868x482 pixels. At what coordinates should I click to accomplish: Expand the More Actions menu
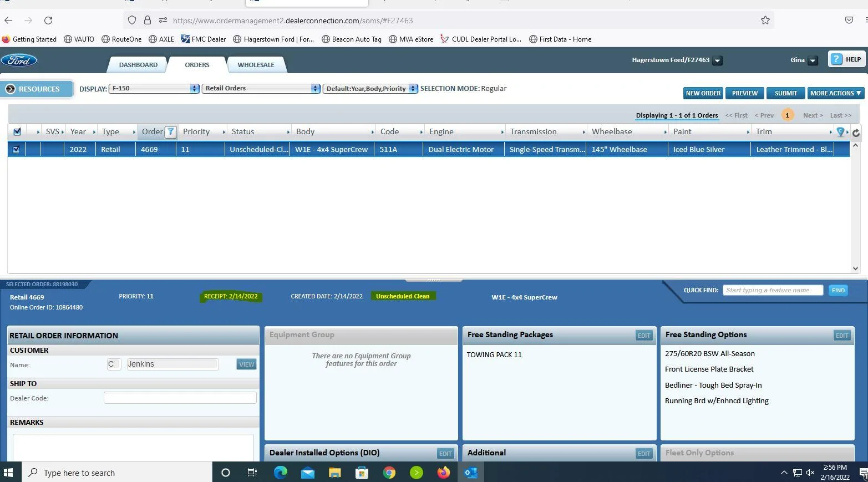835,93
